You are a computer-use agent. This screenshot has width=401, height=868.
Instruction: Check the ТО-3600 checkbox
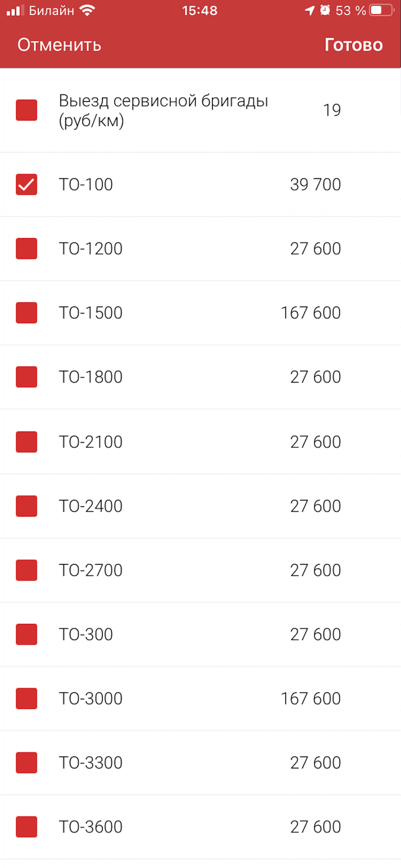point(27,827)
